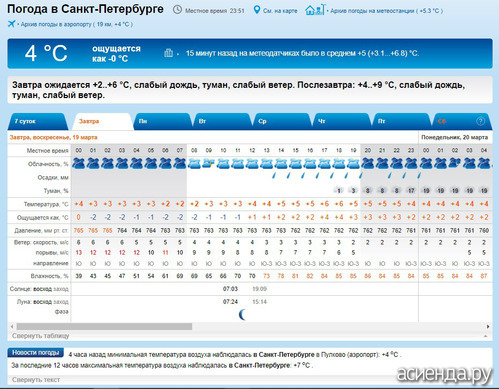Click the Понедельник, 20 марта header

click(x=454, y=137)
